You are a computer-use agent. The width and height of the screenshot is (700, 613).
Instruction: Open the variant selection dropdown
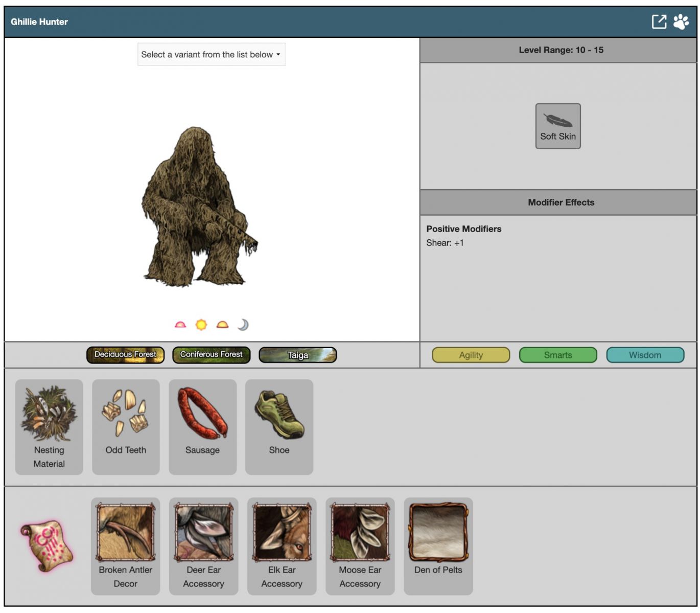coord(211,54)
